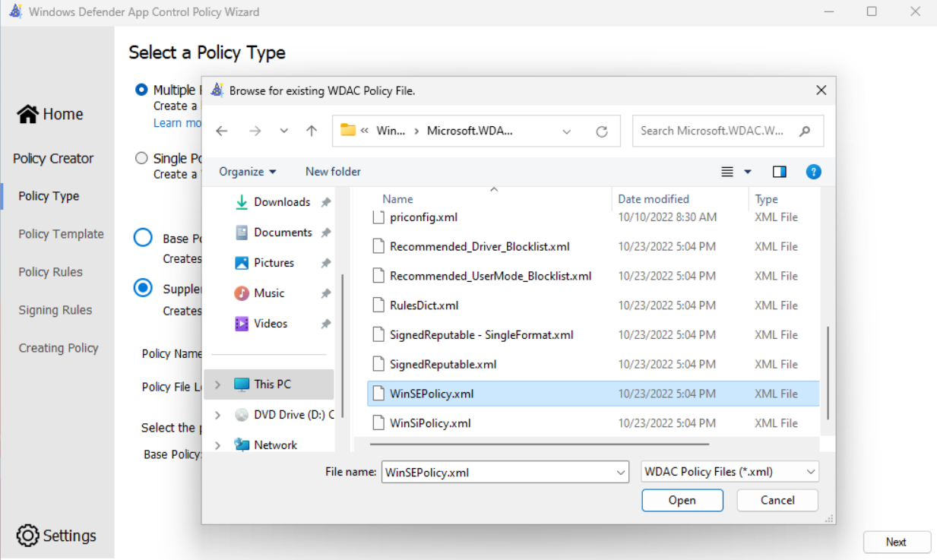
Task: Open the WDAC Policy Files type dropdown
Action: (730, 472)
